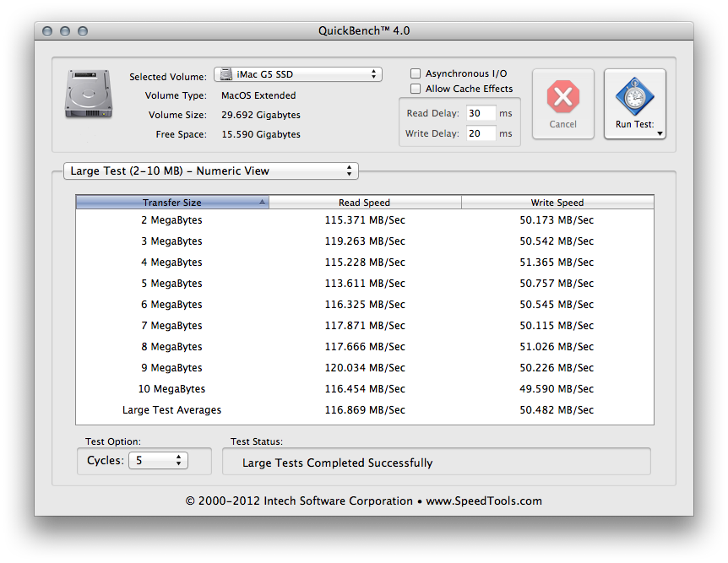Screen dimensions: 728x563
Task: Open the Large Test view selector dropdown
Action: point(211,171)
